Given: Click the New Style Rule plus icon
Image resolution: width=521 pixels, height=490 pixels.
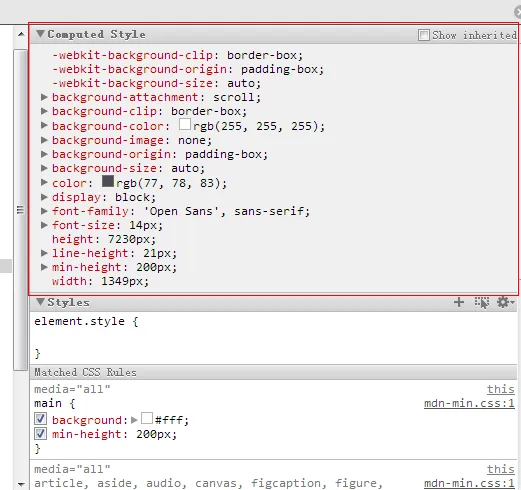Looking at the screenshot, I should [x=459, y=302].
